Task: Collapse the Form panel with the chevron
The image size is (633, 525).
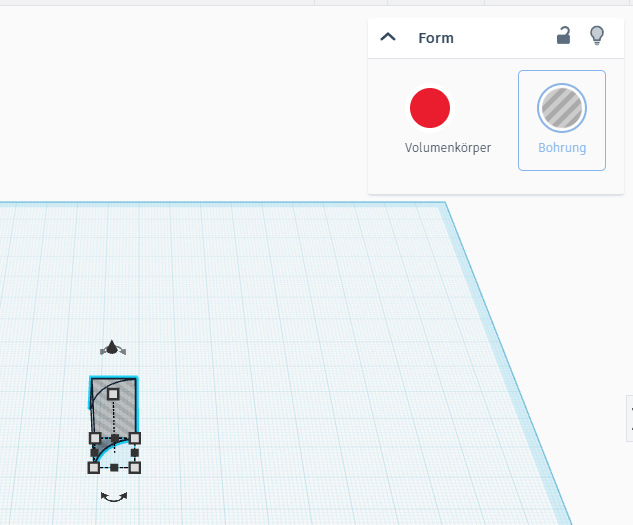Action: pyautogui.click(x=388, y=38)
